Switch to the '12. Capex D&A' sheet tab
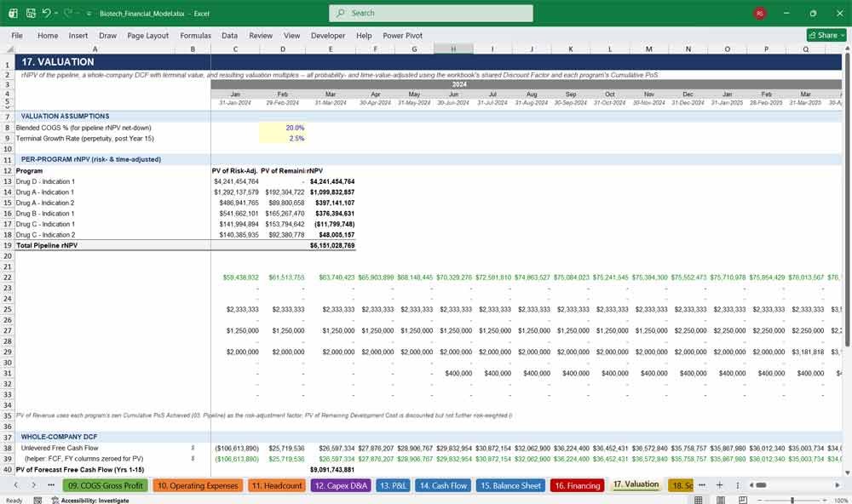 pyautogui.click(x=341, y=485)
